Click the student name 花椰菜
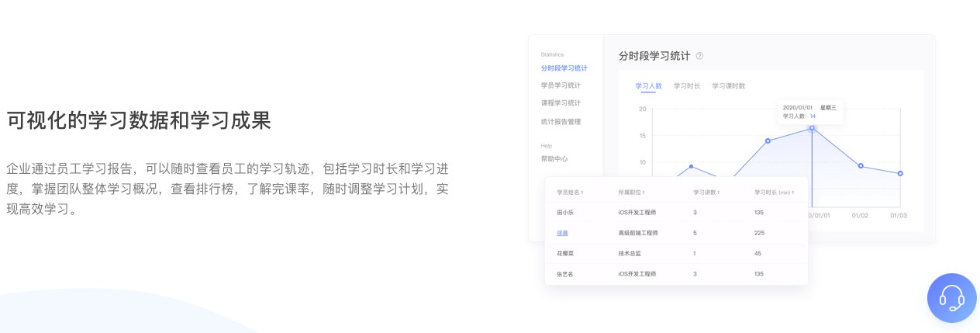This screenshot has width=980, height=333. click(565, 254)
